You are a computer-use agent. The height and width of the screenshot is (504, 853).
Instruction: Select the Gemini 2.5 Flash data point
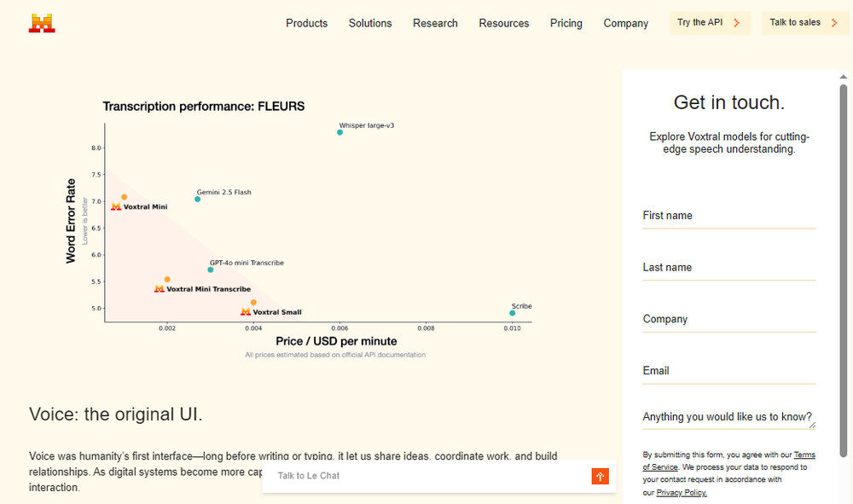tap(196, 199)
